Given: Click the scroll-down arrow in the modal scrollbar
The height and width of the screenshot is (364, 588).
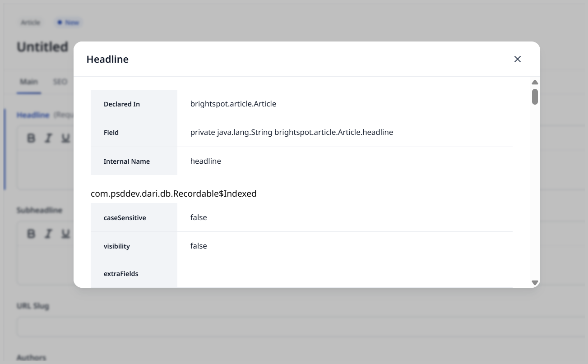Looking at the screenshot, I should pyautogui.click(x=535, y=282).
